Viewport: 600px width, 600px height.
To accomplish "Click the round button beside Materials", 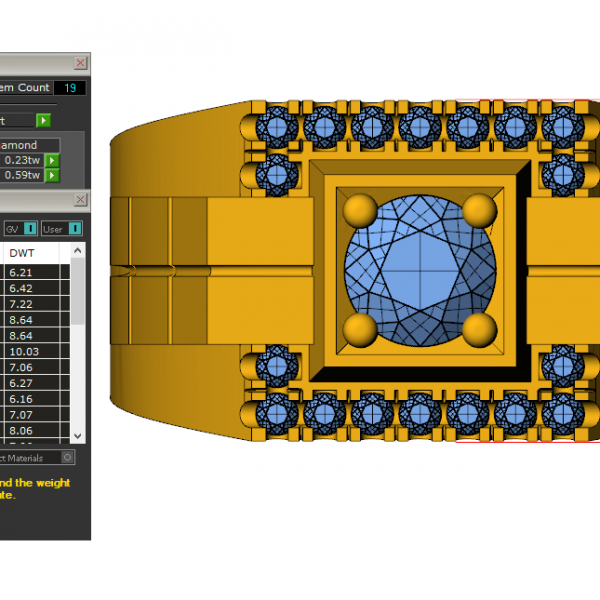I will (x=67, y=457).
